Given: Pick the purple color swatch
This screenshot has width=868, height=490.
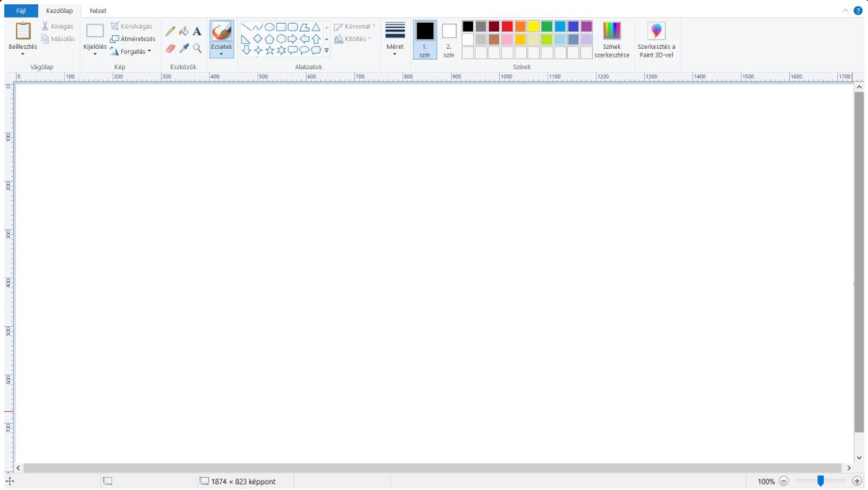Looking at the screenshot, I should 587,27.
